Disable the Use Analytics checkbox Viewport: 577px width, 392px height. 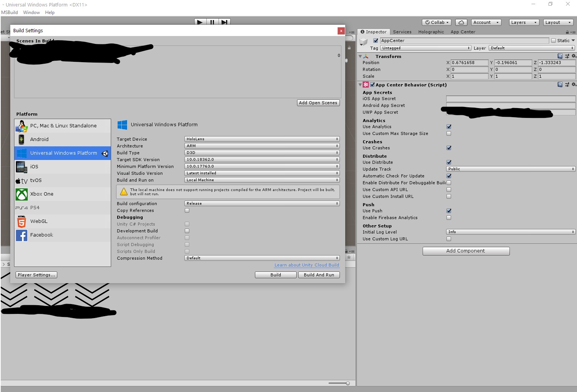(449, 127)
